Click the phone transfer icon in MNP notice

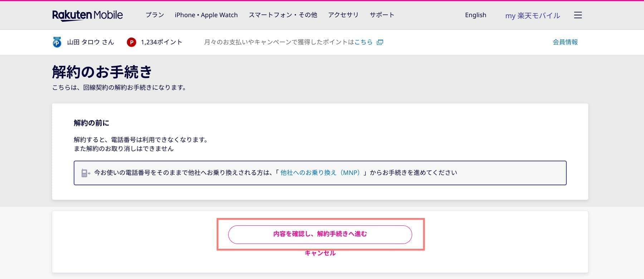[x=86, y=173]
